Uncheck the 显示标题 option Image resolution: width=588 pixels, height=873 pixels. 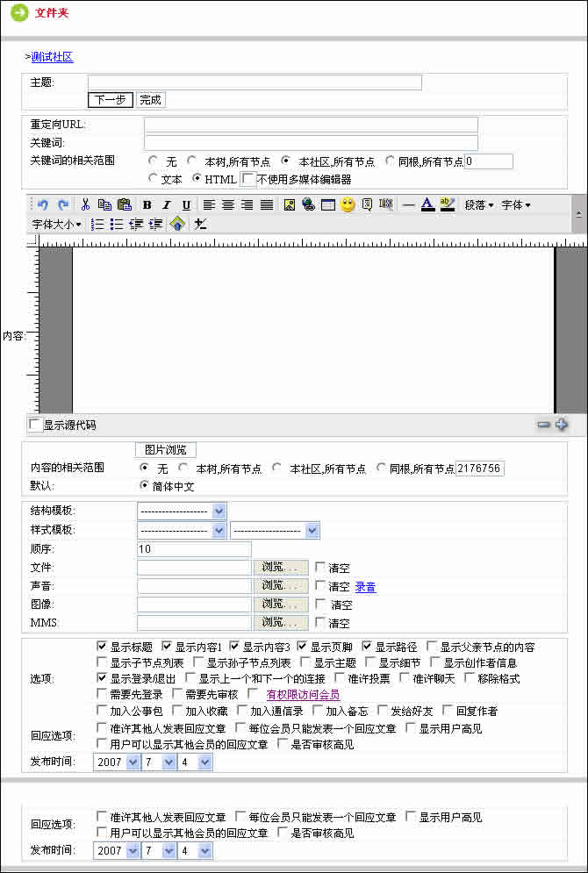102,647
